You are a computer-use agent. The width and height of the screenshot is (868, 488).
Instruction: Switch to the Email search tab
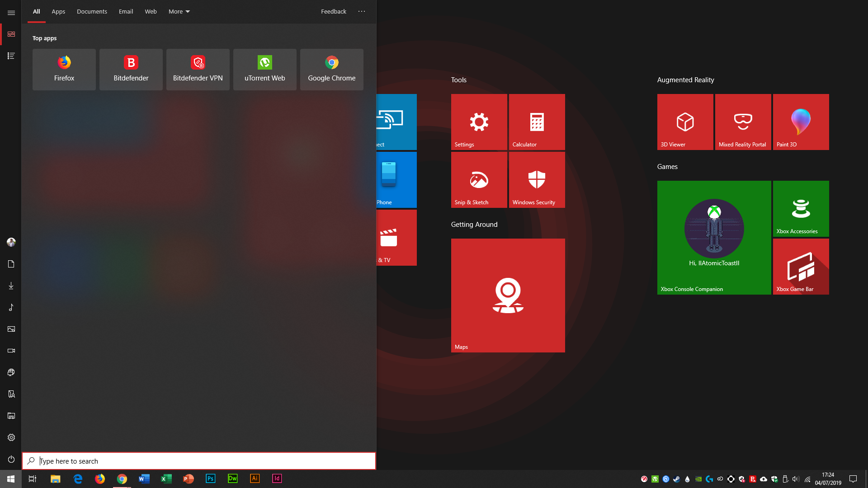pos(126,11)
